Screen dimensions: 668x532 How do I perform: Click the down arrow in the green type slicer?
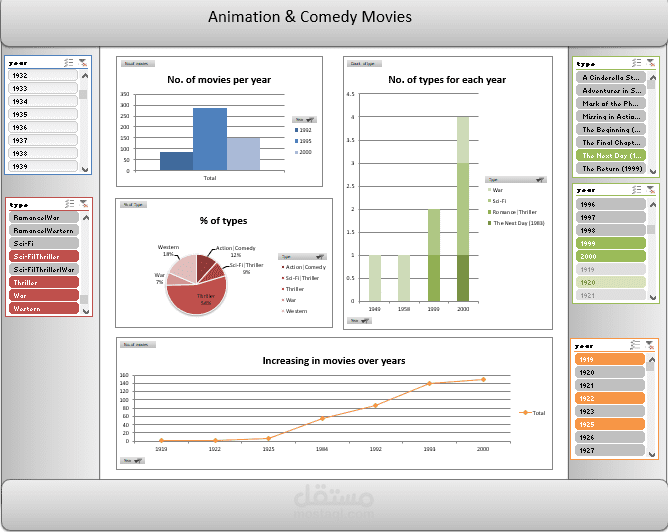[x=653, y=172]
